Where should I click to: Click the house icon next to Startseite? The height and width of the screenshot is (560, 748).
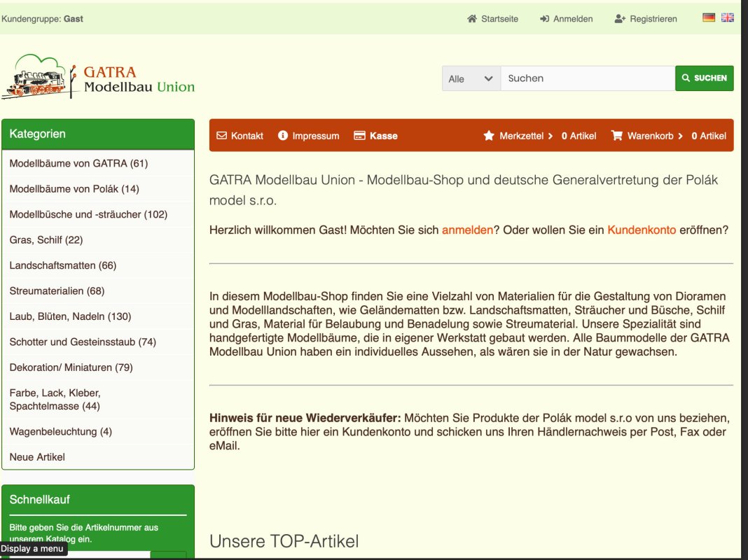472,19
